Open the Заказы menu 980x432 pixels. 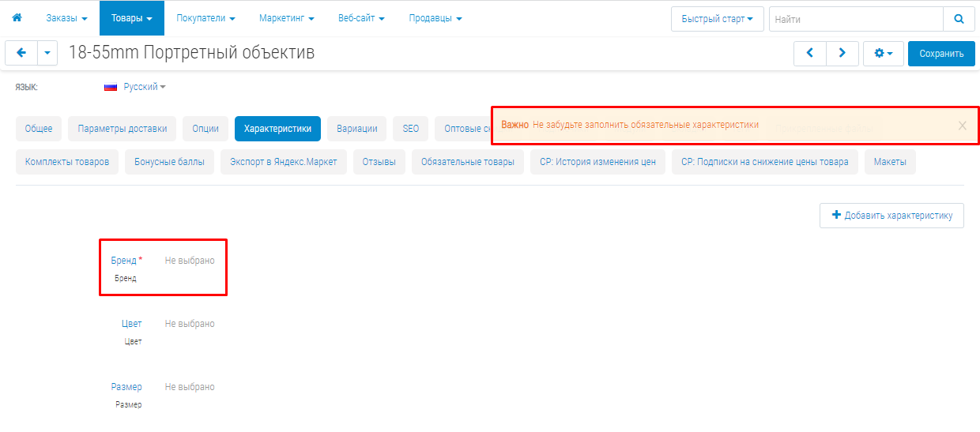[66, 18]
